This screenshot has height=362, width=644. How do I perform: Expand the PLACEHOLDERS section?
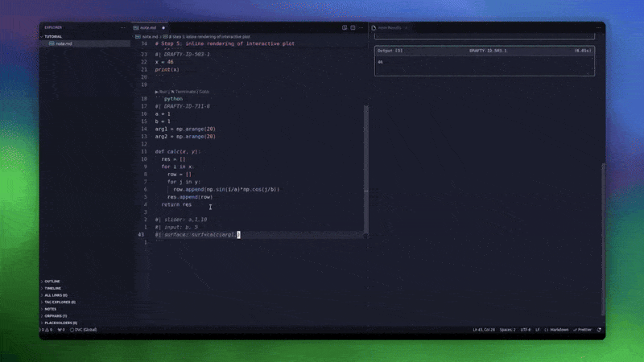click(x=61, y=323)
